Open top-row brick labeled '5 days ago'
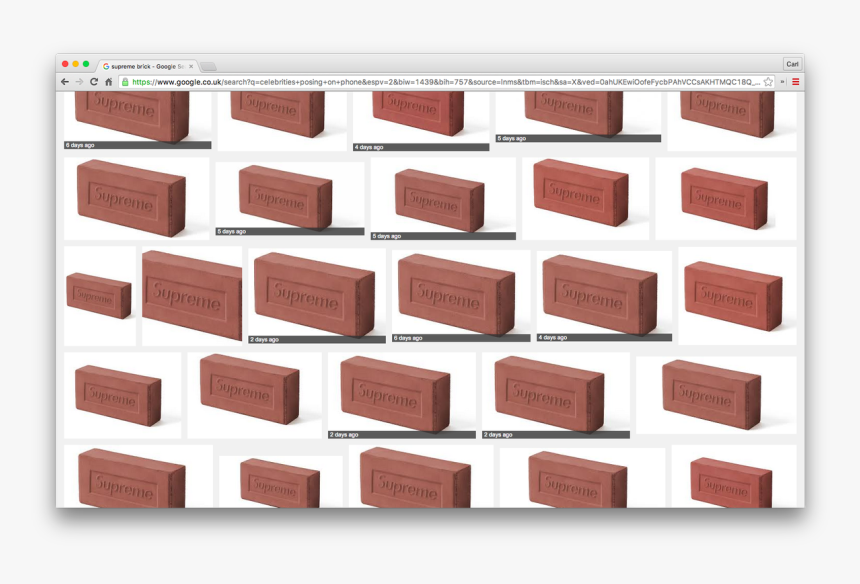Viewport: 860px width, 584px height. [x=578, y=117]
